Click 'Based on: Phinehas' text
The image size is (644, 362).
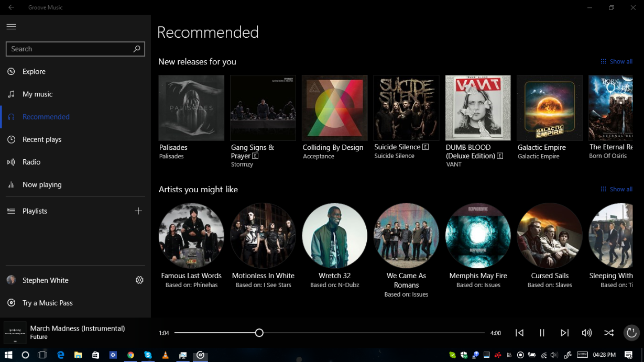click(x=191, y=285)
